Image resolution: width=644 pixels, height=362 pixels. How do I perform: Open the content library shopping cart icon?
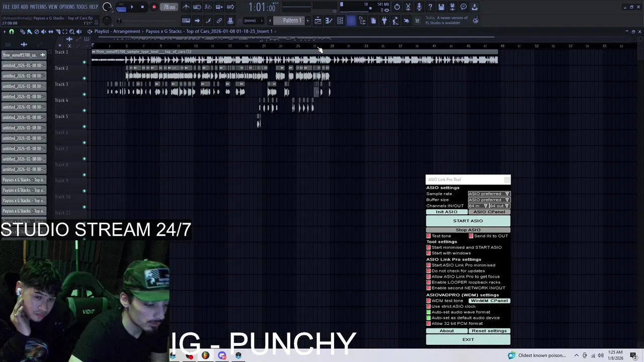click(x=417, y=21)
